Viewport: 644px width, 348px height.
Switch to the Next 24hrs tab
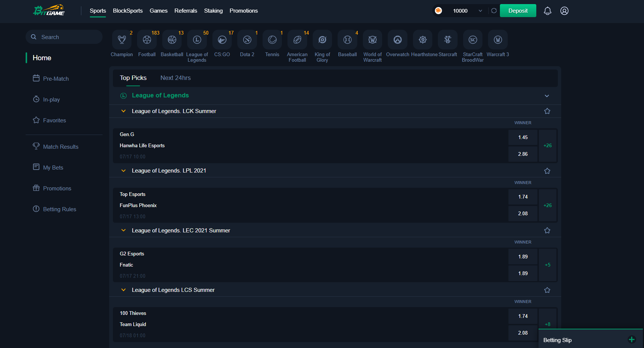click(176, 78)
